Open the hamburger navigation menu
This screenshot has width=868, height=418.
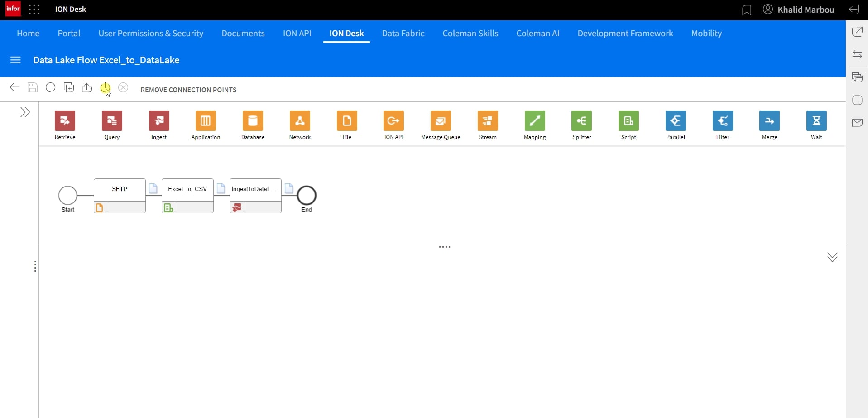click(15, 60)
